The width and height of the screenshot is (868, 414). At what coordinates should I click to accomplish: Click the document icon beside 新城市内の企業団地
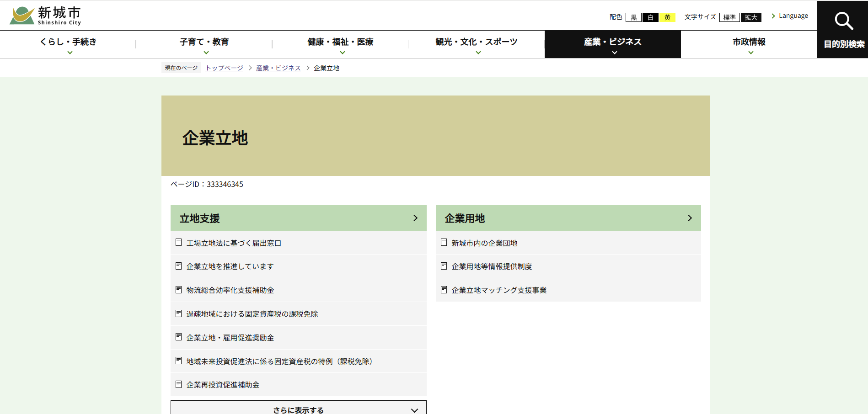coord(444,242)
